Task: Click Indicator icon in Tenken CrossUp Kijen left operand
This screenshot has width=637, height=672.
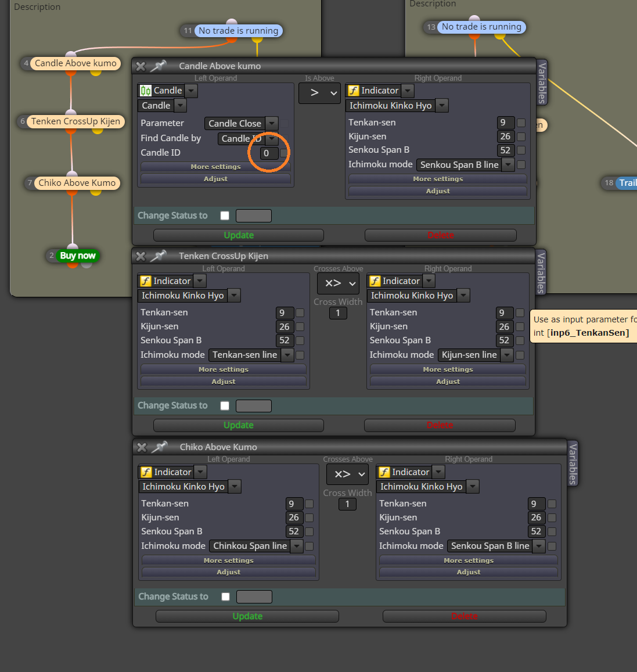Action: click(x=146, y=281)
